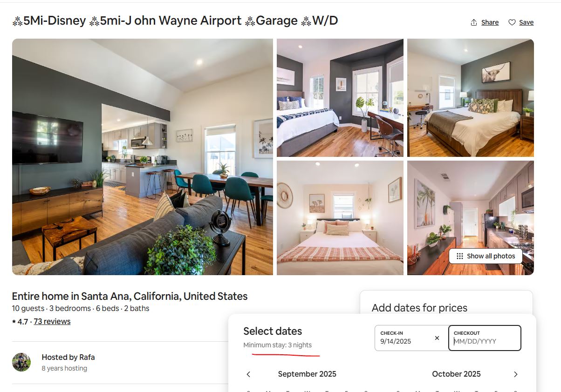Save this listing to wishlist
561x392 pixels.
tap(521, 22)
